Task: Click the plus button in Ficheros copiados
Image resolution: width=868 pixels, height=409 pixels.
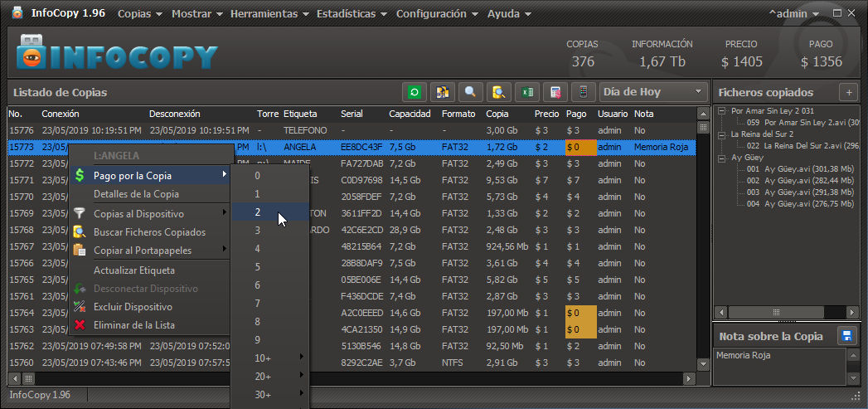Action: [x=849, y=92]
